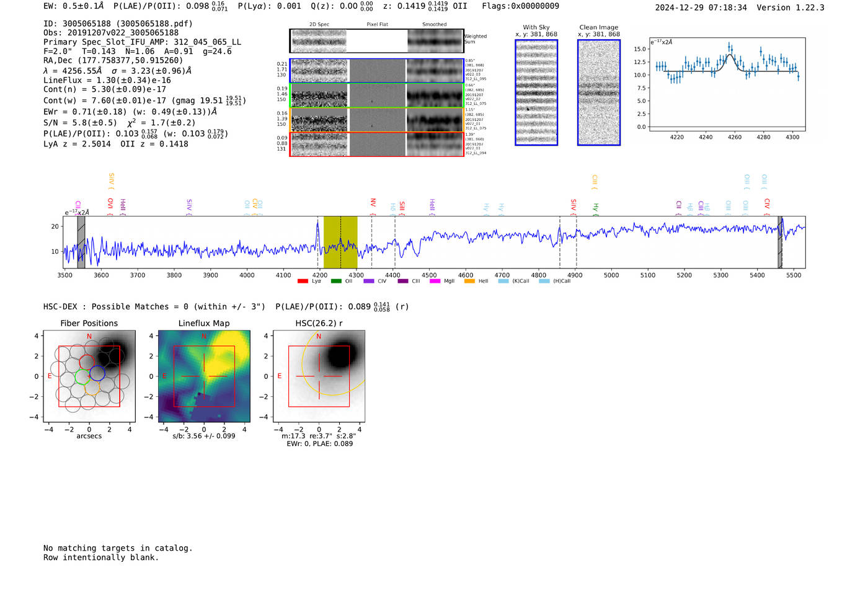Click the 2024-12-29 07:18:34 timestamp
Viewport: 868px width, 591px height.
[701, 8]
